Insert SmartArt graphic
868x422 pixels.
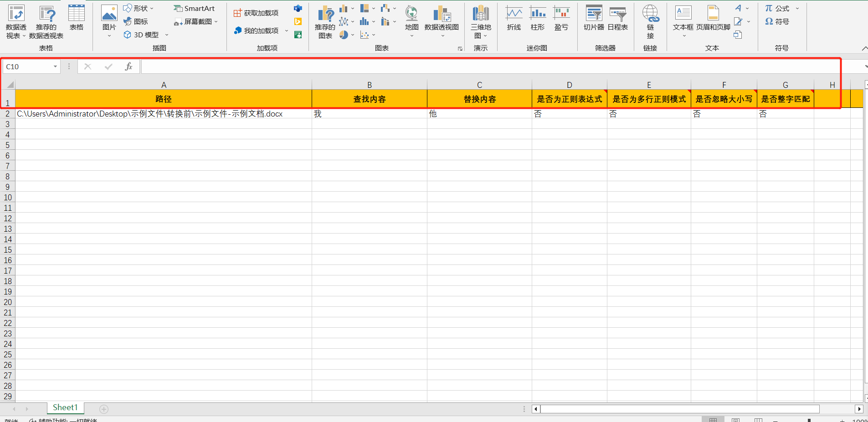[194, 8]
